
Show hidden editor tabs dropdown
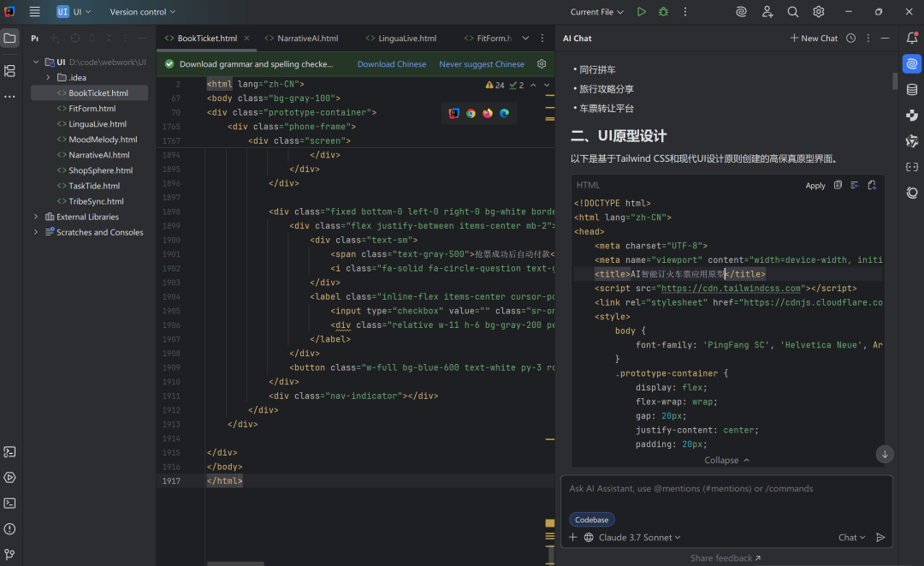click(525, 39)
